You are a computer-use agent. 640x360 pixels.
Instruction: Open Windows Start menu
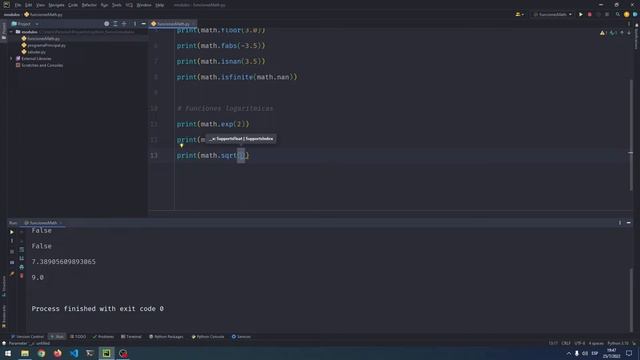tap(8, 353)
